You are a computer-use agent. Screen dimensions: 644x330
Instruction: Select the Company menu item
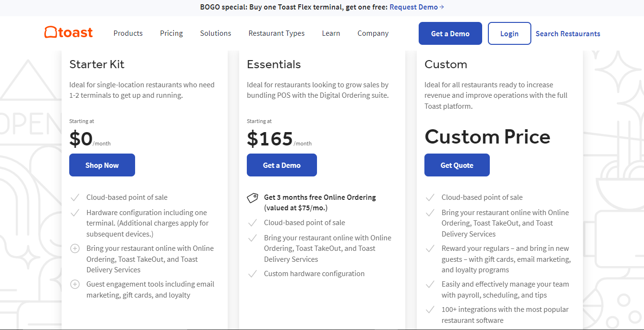coord(373,33)
